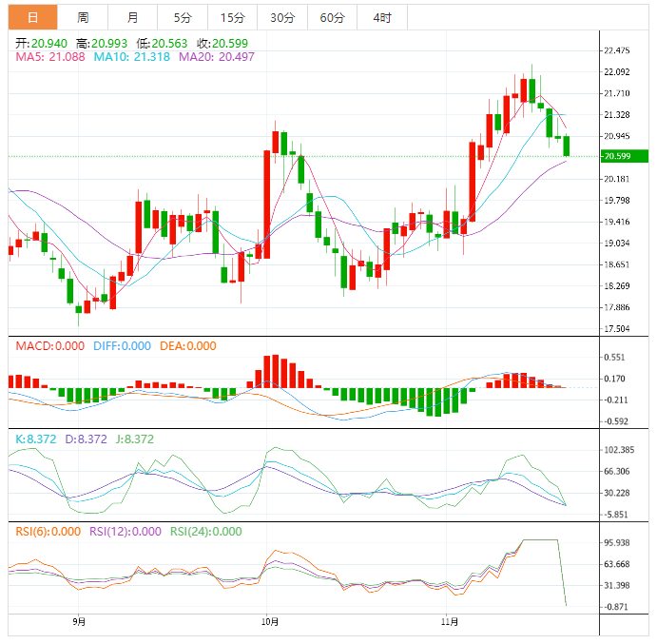Image resolution: width=657 pixels, height=644 pixels.
Task: Switch to the 月 monthly tab
Action: [132, 17]
